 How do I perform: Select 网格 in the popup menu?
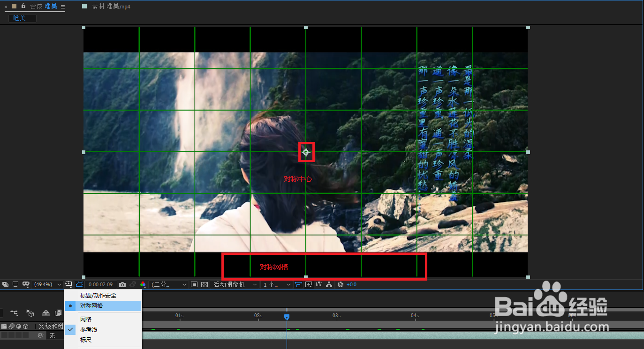coord(103,319)
